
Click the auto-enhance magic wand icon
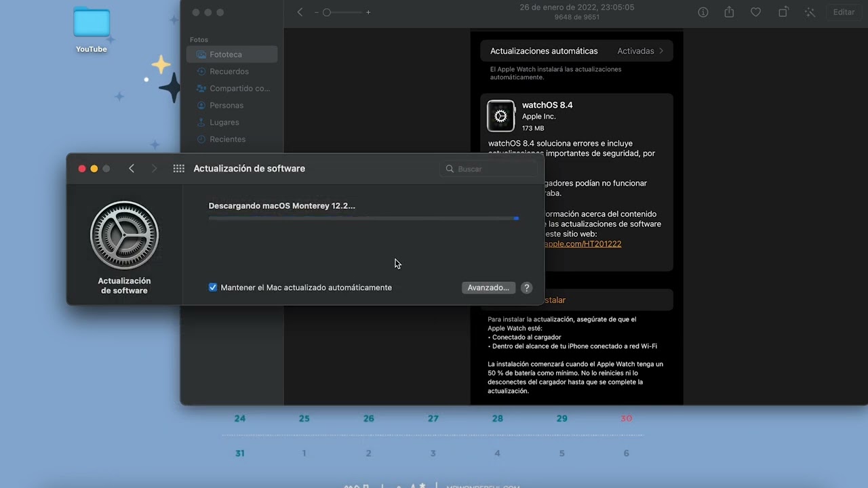point(810,12)
